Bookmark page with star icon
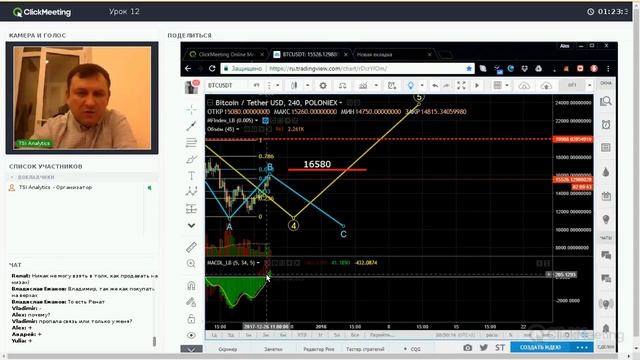The image size is (640, 360). [469, 69]
